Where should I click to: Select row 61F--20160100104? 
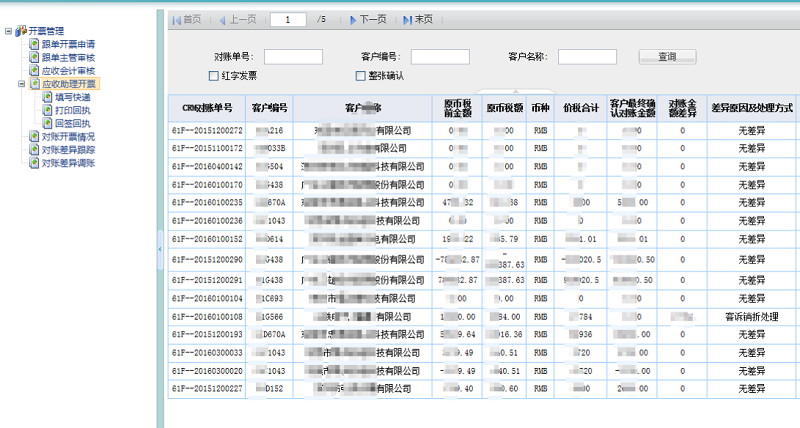tap(482, 298)
